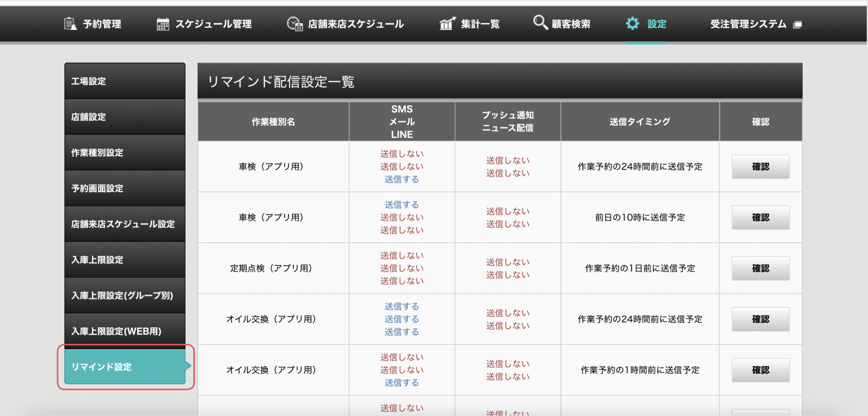Screen dimensions: 868x416
Task: Click 確認 for オイル交換 1時間前 row
Action: [760, 370]
